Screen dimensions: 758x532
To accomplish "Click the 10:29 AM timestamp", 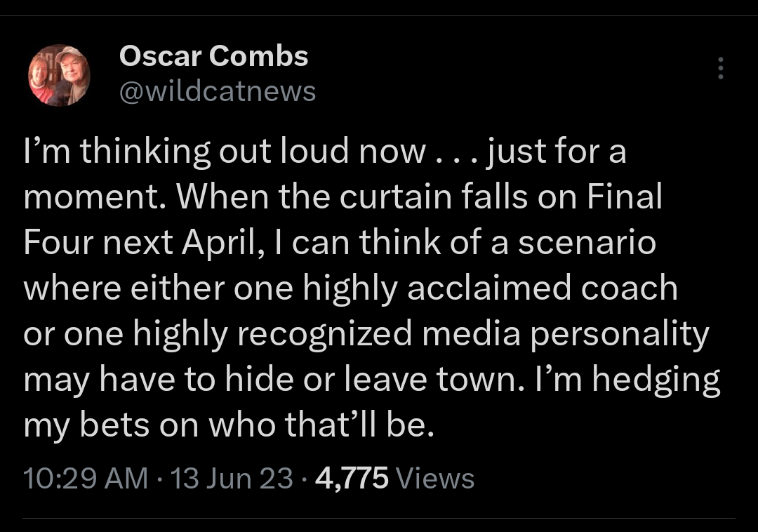I will coord(86,479).
